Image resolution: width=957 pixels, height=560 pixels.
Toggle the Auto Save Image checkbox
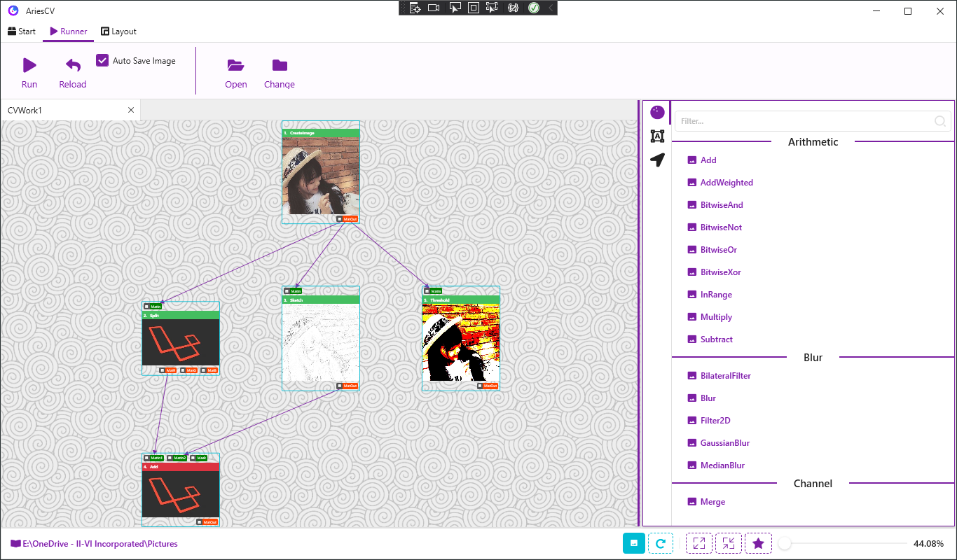pos(102,61)
